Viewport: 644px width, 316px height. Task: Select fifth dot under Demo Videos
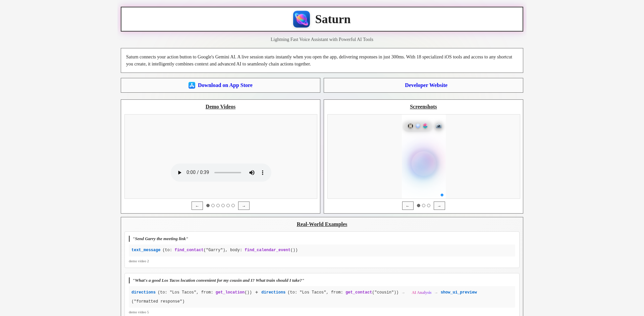(228, 206)
